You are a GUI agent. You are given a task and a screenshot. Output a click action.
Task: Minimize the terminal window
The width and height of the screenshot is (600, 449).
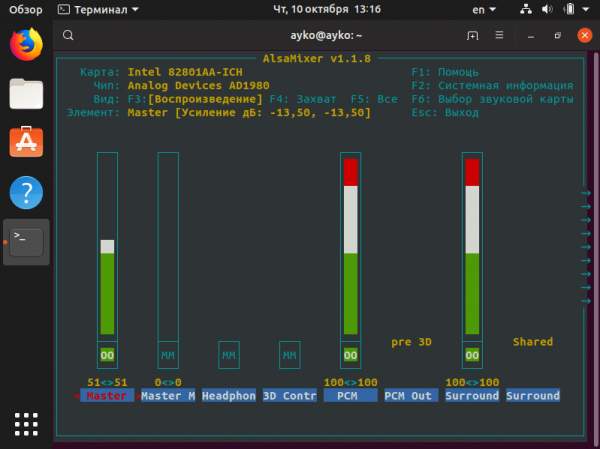pos(530,36)
